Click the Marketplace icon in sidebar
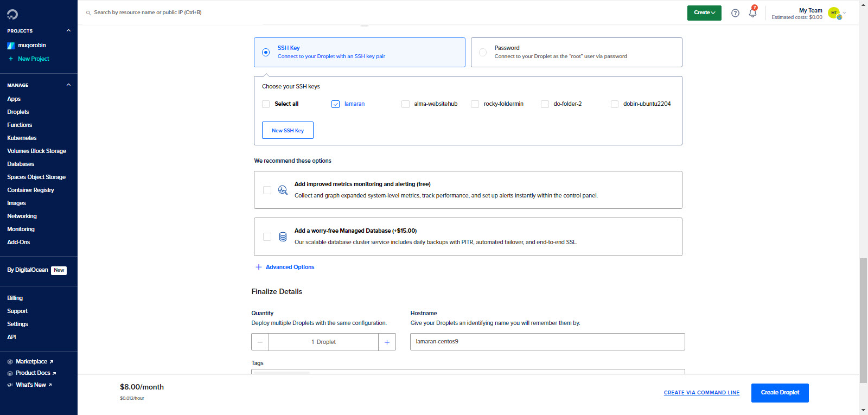The image size is (868, 415). [10, 362]
